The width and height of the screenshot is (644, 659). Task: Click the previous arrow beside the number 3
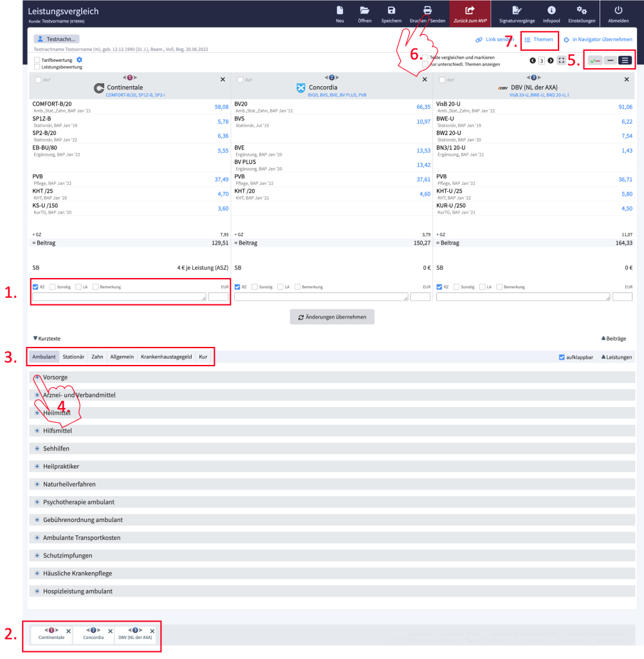(x=533, y=60)
